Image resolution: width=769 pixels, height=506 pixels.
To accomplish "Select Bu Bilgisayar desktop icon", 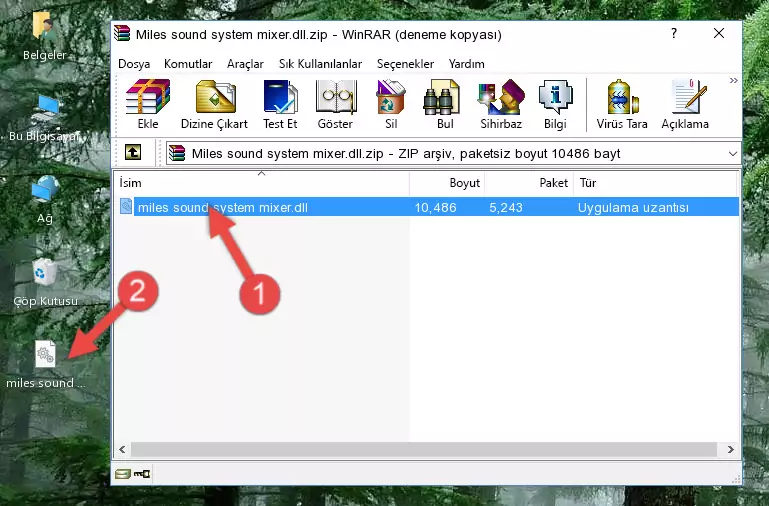I will tap(44, 118).
